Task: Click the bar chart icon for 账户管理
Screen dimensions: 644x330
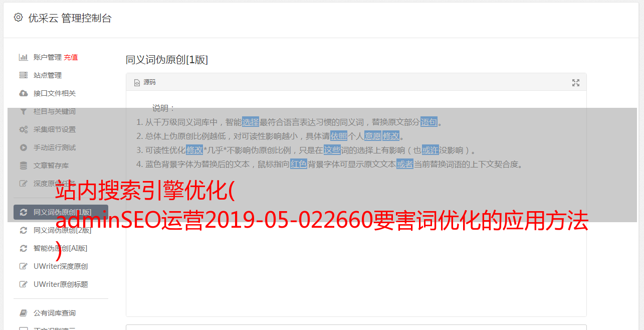Action: tap(23, 57)
